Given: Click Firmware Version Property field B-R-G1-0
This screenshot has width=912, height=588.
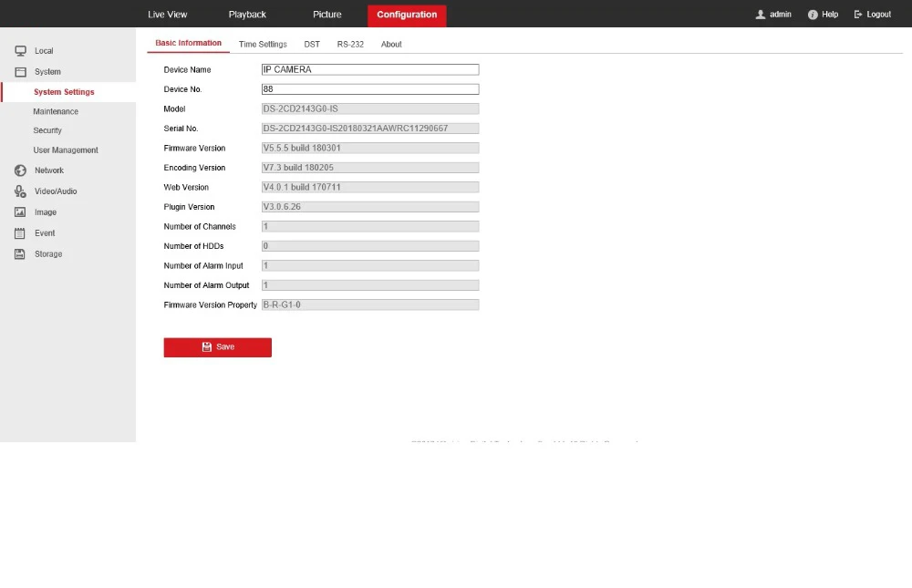Looking at the screenshot, I should tap(370, 304).
